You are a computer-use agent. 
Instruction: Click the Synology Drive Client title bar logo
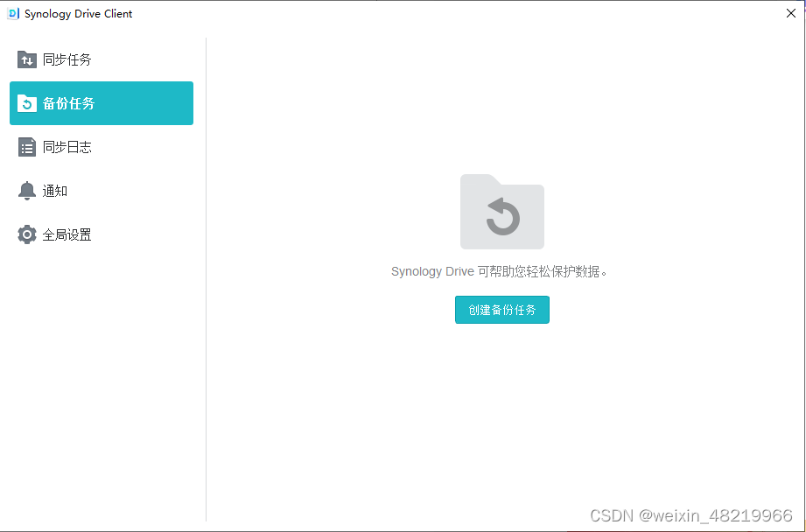click(13, 14)
